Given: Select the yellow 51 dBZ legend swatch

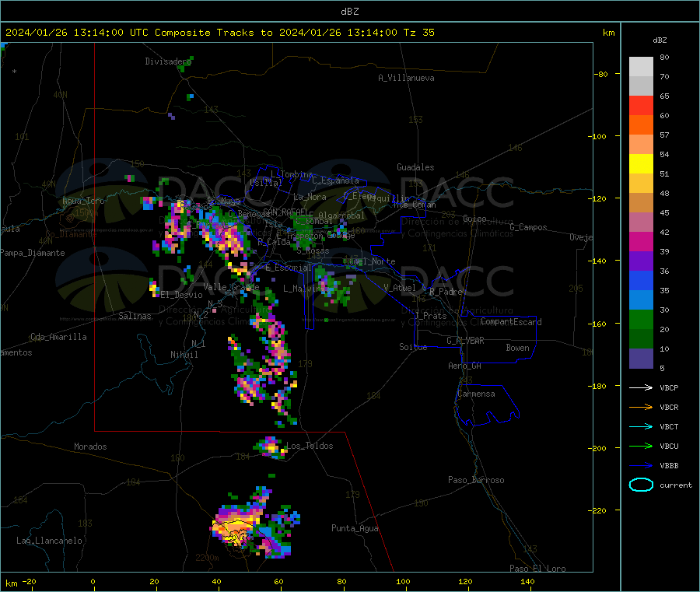Looking at the screenshot, I should [641, 164].
